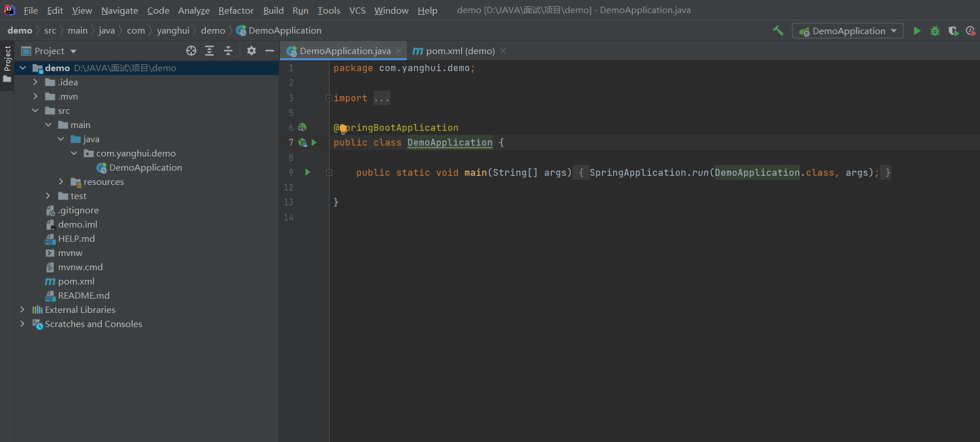Open the Run menu
Viewport: 980px width, 442px height.
point(300,10)
